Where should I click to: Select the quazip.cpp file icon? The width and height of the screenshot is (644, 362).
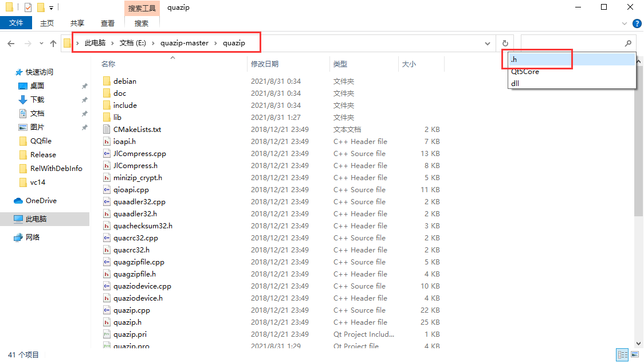click(x=107, y=310)
